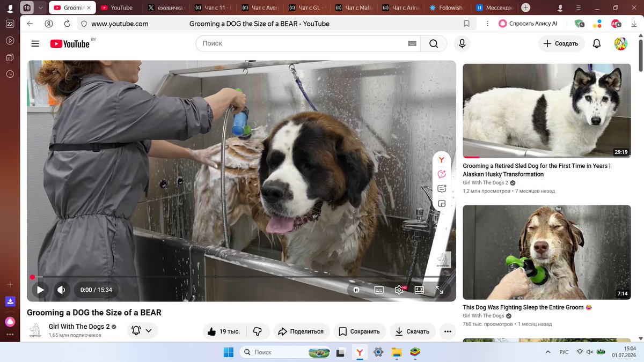Toggle subtitles in the video player
Screen dimensions: 644x362
tap(379, 290)
